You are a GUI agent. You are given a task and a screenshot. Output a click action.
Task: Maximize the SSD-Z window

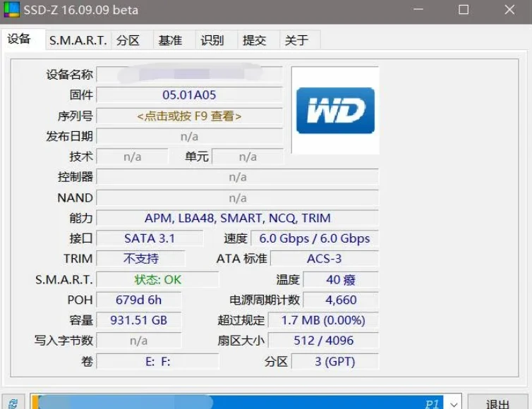point(464,10)
